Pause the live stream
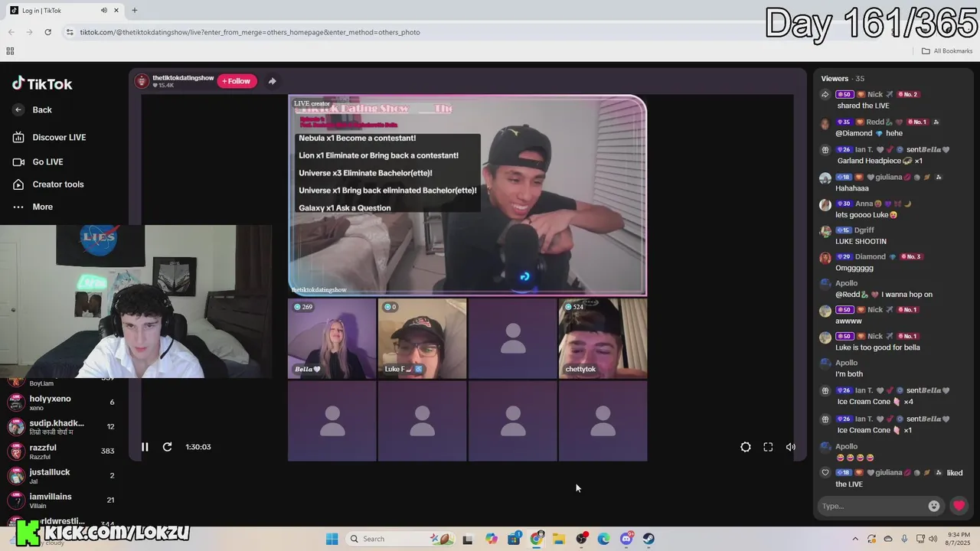The height and width of the screenshot is (551, 980). (145, 447)
